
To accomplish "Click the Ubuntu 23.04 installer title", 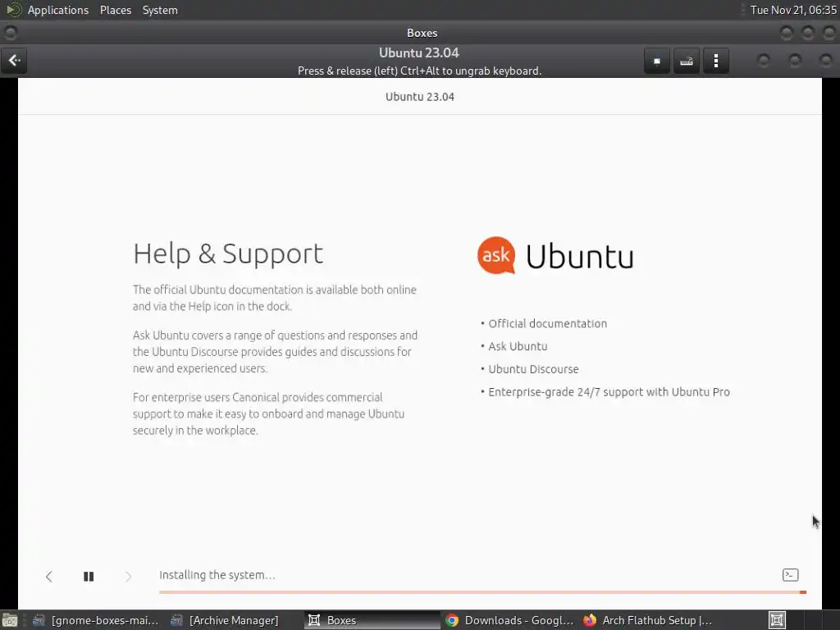I will 420,97.
